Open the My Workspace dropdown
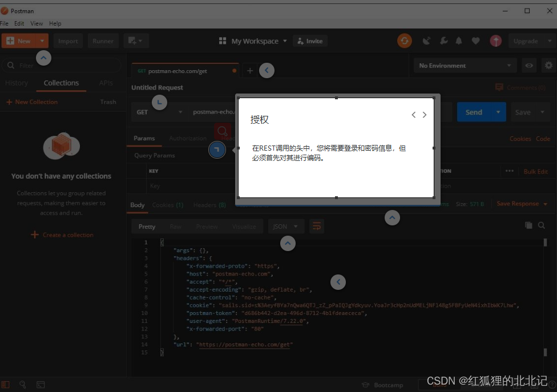 pos(253,41)
